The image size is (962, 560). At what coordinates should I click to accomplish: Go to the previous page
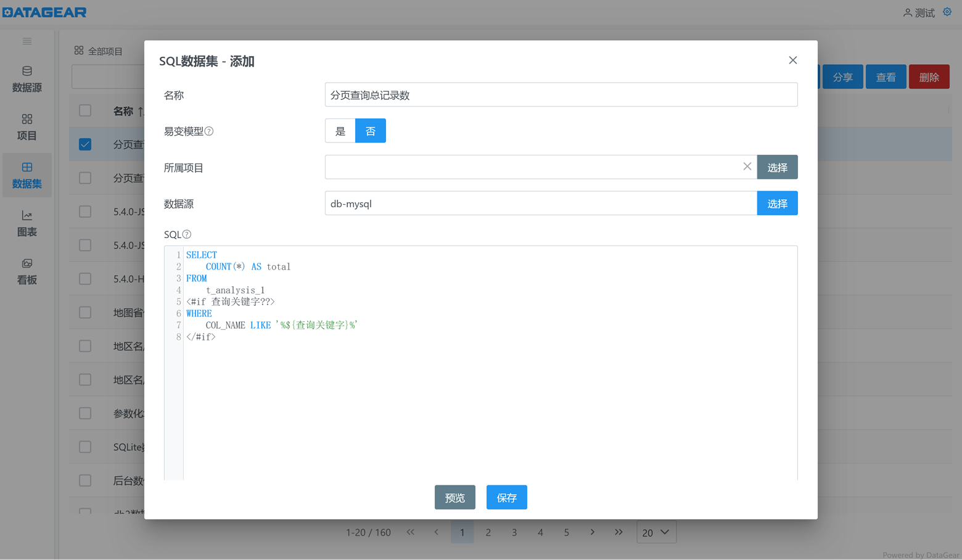(x=437, y=532)
